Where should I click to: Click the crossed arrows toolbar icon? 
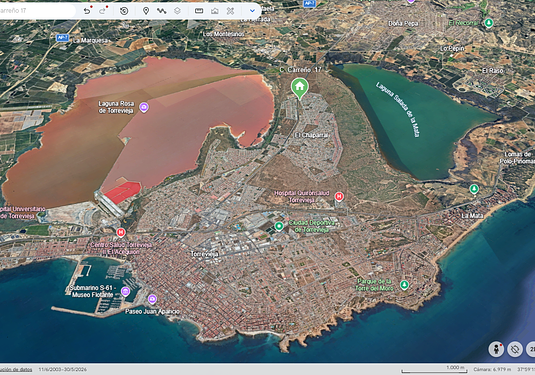pyautogui.click(x=230, y=11)
